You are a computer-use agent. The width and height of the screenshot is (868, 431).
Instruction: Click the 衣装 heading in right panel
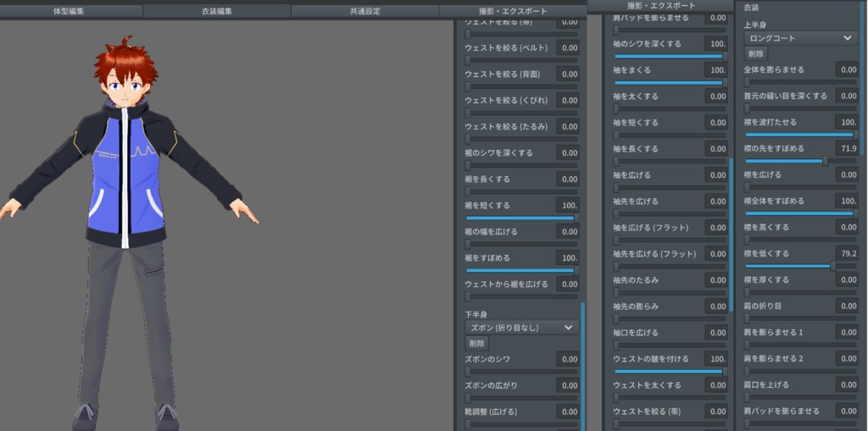click(751, 8)
